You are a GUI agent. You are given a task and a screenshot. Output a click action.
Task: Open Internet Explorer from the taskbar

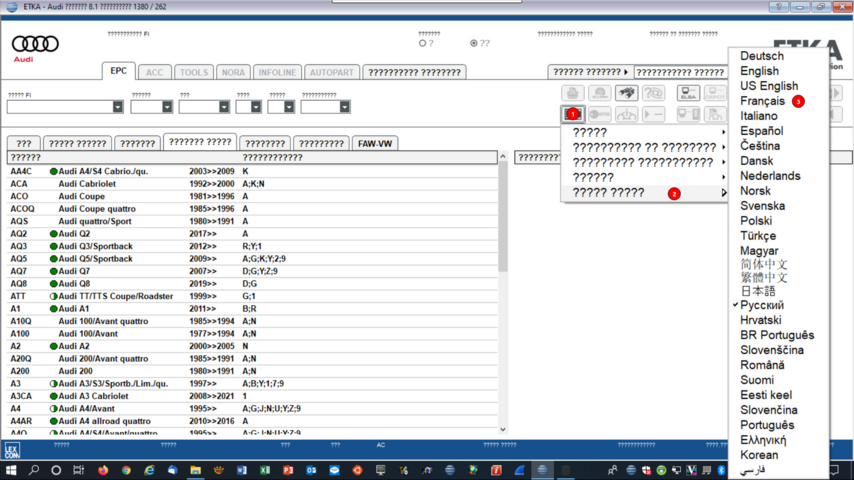tap(149, 470)
